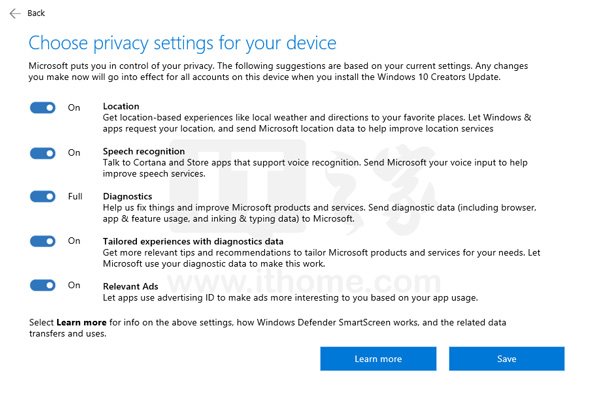Screen dimensions: 600x393
Task: Click the Relevant Ads heading
Action: point(130,286)
